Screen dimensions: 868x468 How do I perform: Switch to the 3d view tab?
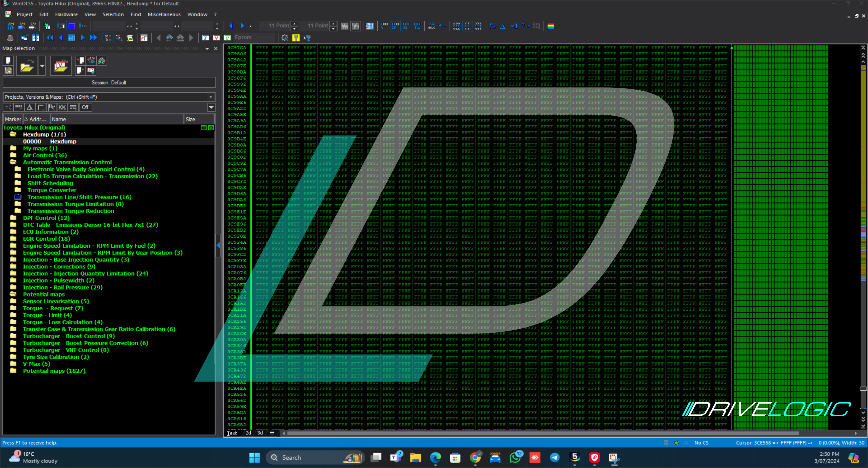point(260,433)
